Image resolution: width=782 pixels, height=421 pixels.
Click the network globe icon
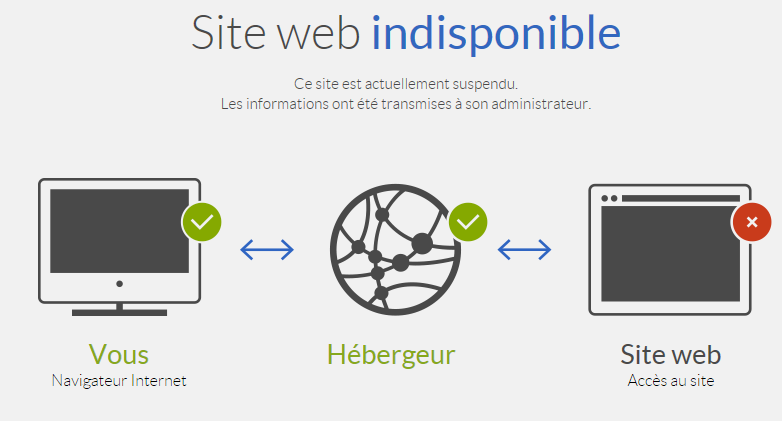(395, 249)
